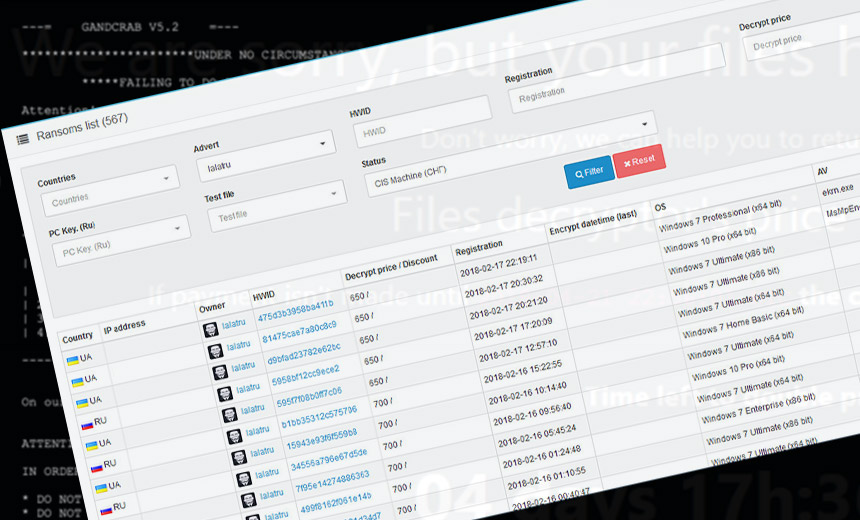860x520 pixels.
Task: Click the Registration filter input field
Action: tap(617, 78)
